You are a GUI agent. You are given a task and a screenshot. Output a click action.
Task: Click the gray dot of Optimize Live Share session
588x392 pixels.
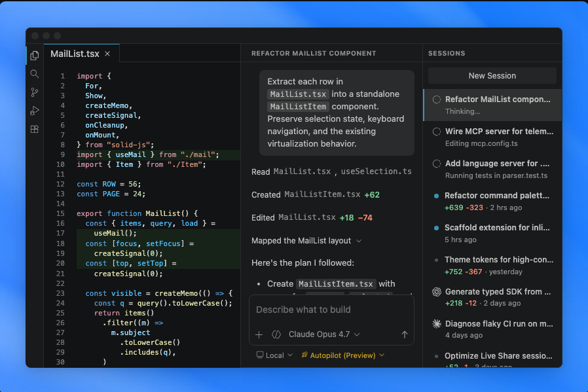pyautogui.click(x=436, y=356)
